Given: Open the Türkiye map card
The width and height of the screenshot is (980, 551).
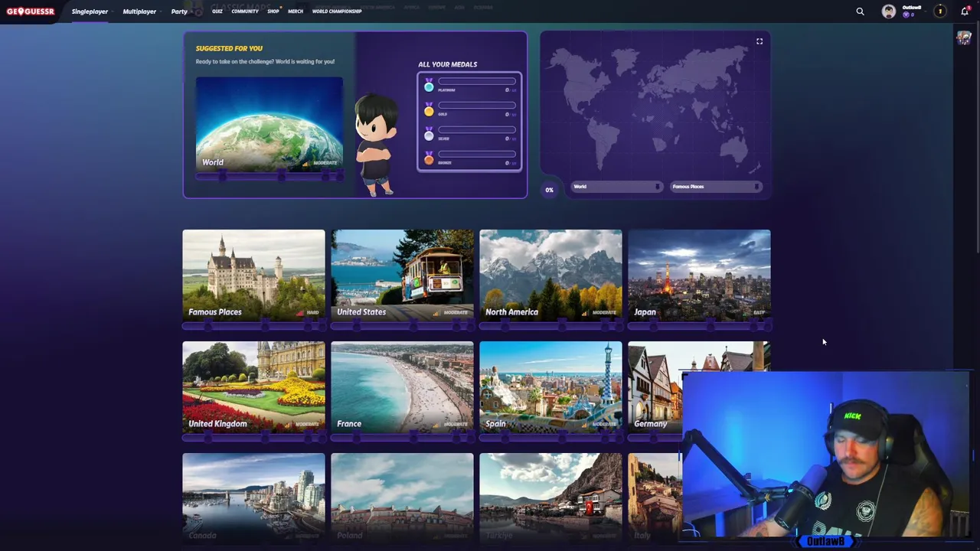Looking at the screenshot, I should point(550,498).
